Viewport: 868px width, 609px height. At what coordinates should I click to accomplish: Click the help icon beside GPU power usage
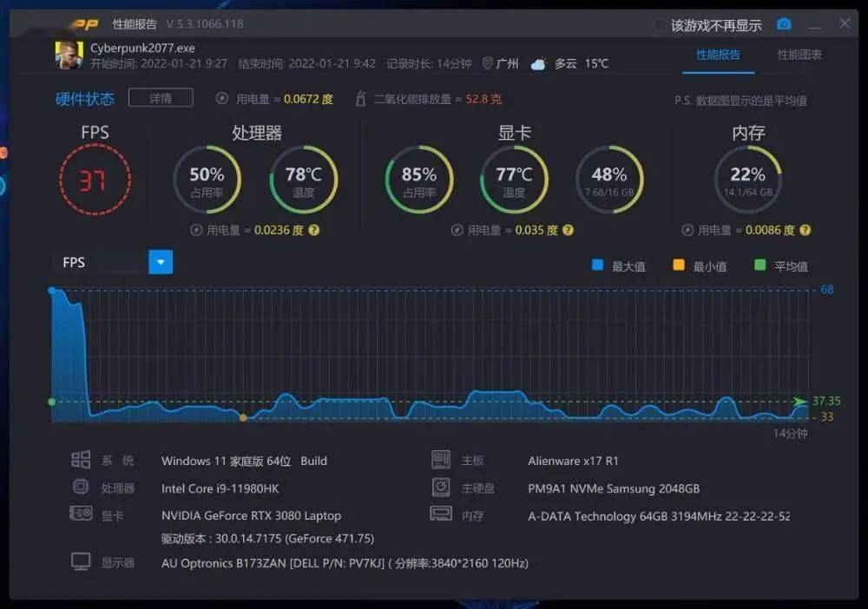(x=568, y=231)
